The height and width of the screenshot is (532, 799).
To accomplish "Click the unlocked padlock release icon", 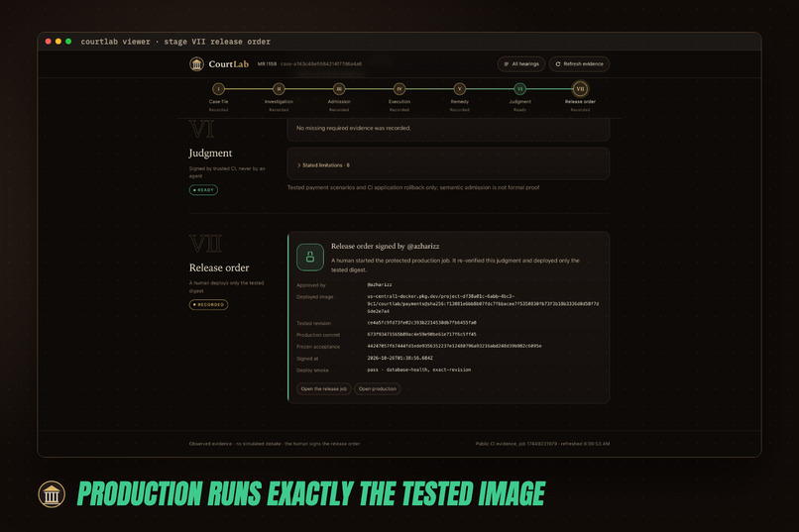I will click(310, 258).
